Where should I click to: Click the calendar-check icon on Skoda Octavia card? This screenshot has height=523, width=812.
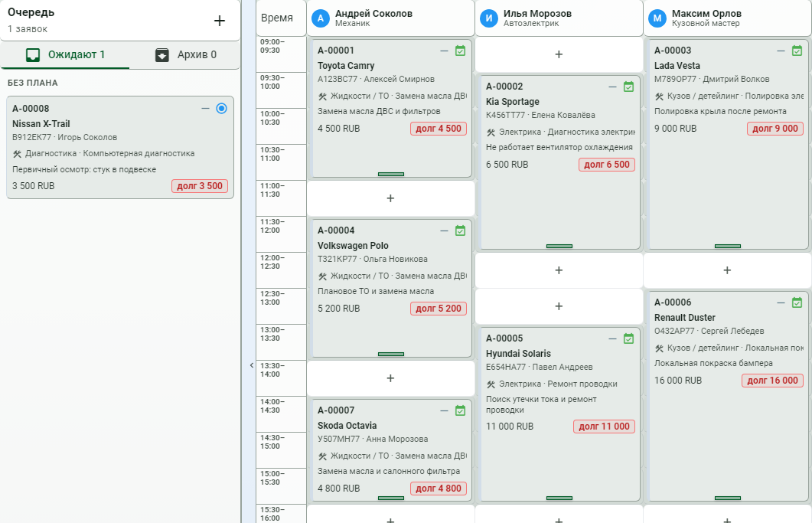pyautogui.click(x=461, y=410)
